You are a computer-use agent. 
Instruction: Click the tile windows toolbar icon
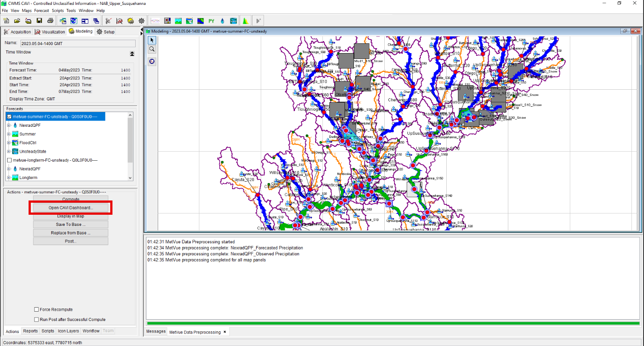(85, 21)
